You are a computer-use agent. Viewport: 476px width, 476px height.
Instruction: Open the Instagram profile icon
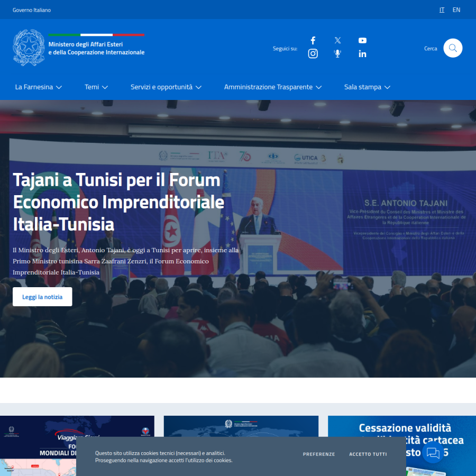coord(313,54)
